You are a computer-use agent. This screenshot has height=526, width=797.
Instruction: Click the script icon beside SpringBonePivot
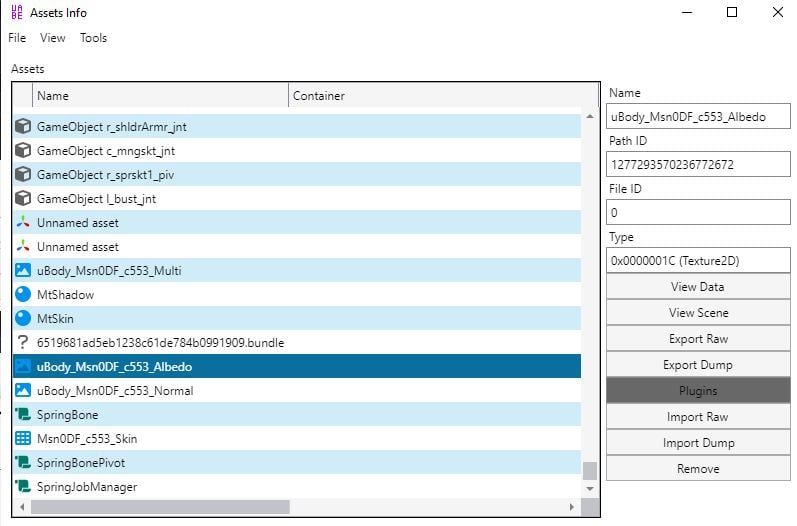coord(23,462)
